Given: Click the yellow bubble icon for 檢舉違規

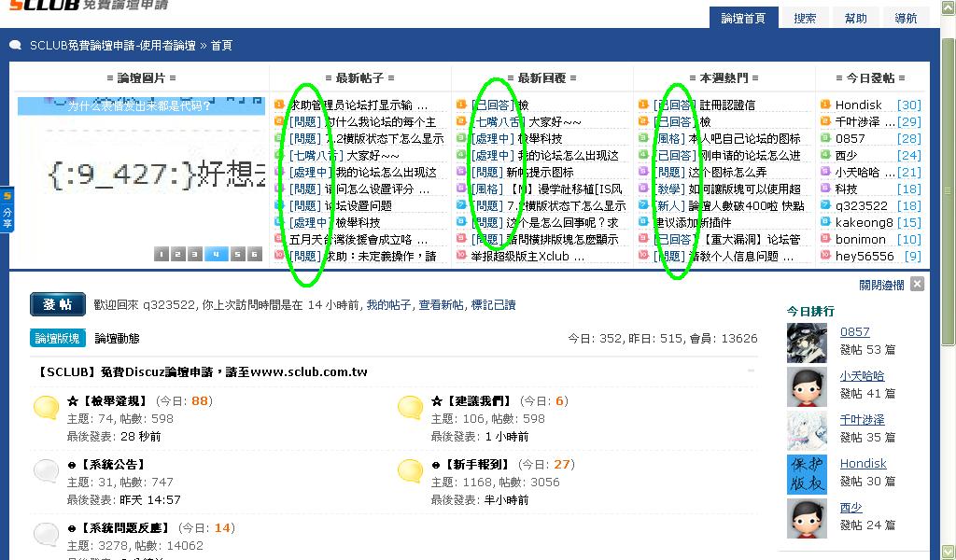Looking at the screenshot, I should (x=46, y=407).
